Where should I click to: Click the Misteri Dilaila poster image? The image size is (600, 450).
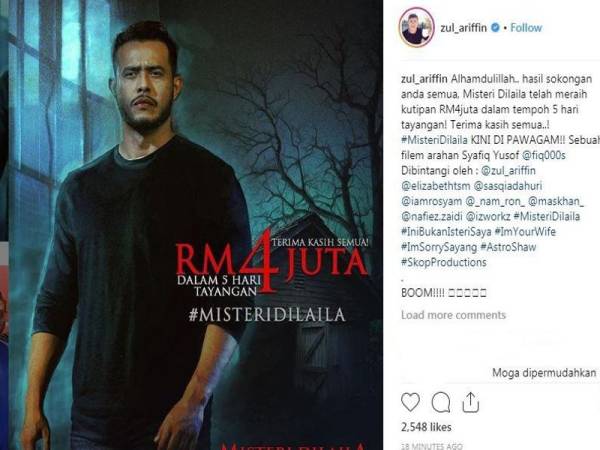(x=195, y=225)
